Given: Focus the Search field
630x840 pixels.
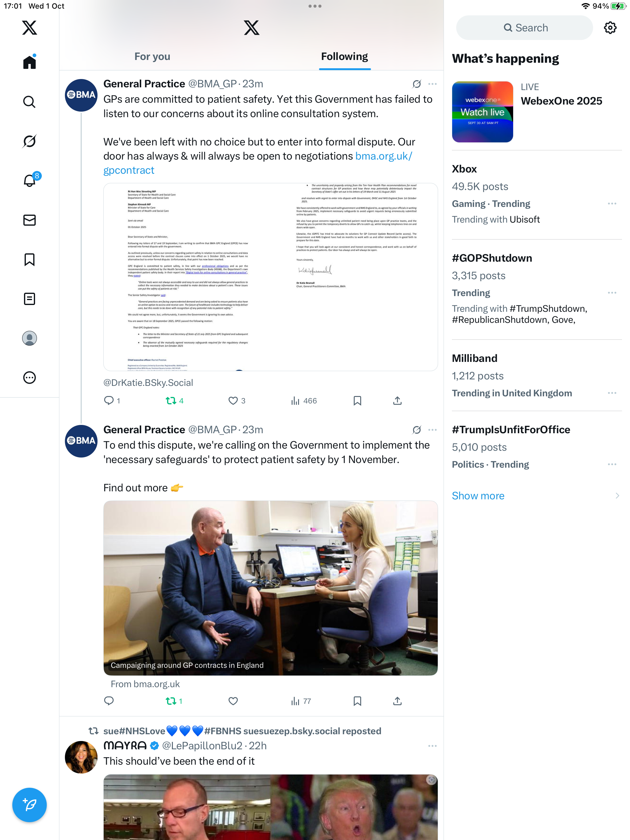Looking at the screenshot, I should coord(524,28).
